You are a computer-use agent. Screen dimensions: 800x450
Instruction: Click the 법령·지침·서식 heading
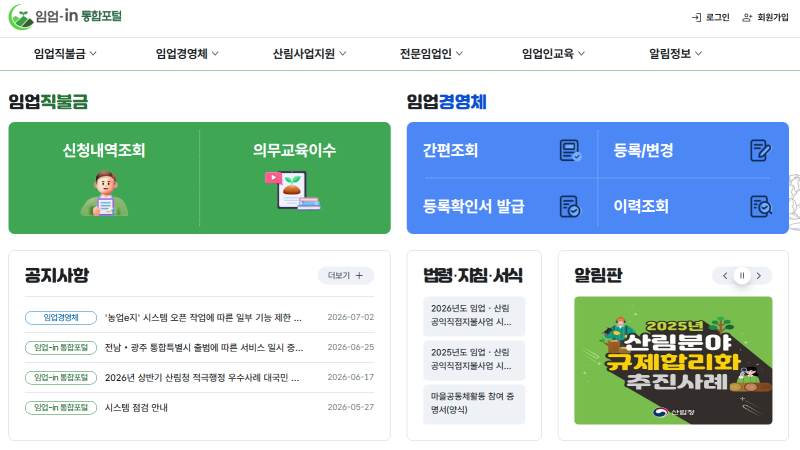(x=473, y=276)
